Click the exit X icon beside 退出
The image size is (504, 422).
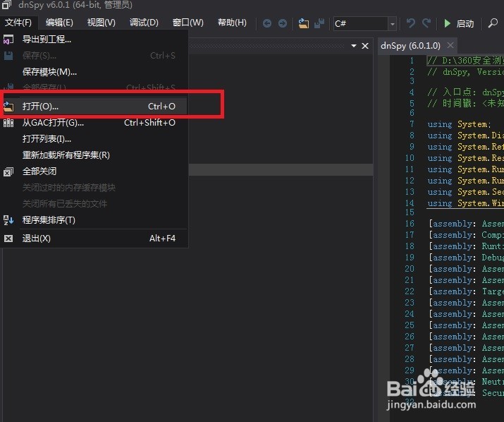[8, 239]
